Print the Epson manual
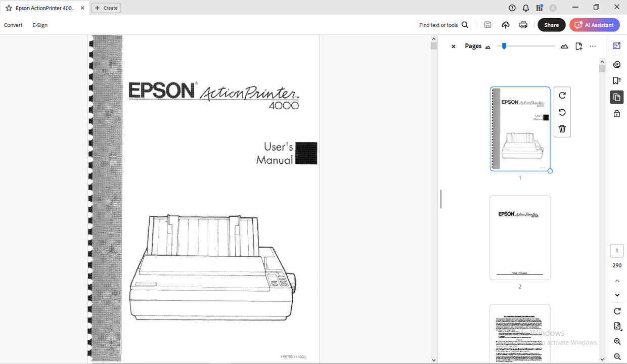Image resolution: width=627 pixels, height=364 pixels. tap(523, 24)
